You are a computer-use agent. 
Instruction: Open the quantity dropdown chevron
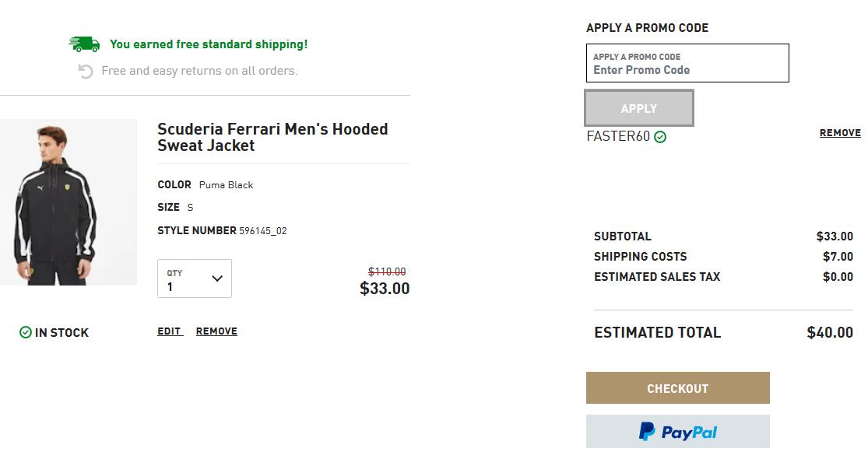[217, 279]
